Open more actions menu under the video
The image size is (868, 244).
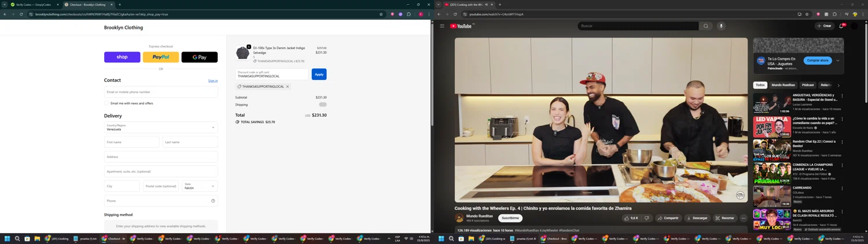744,218
